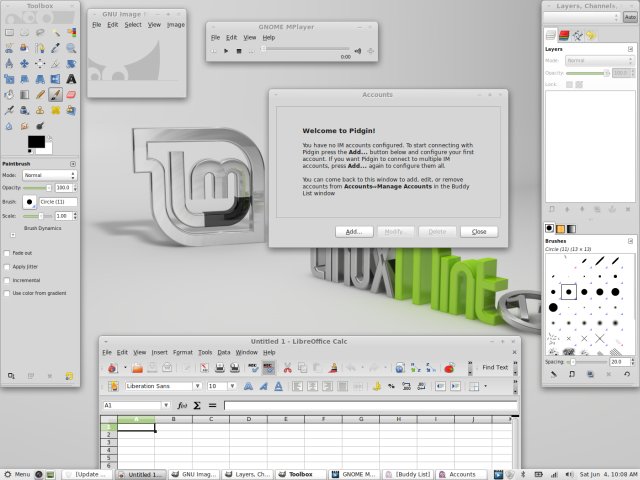Click Play in GNOME MPlayer
The height and width of the screenshot is (480, 640).
pos(226,51)
